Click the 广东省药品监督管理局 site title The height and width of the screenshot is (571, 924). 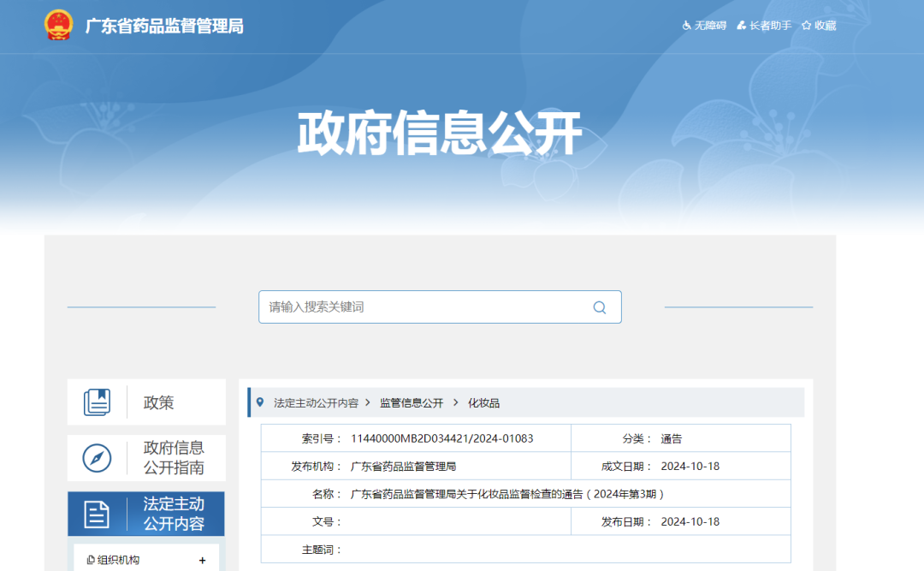pyautogui.click(x=164, y=26)
